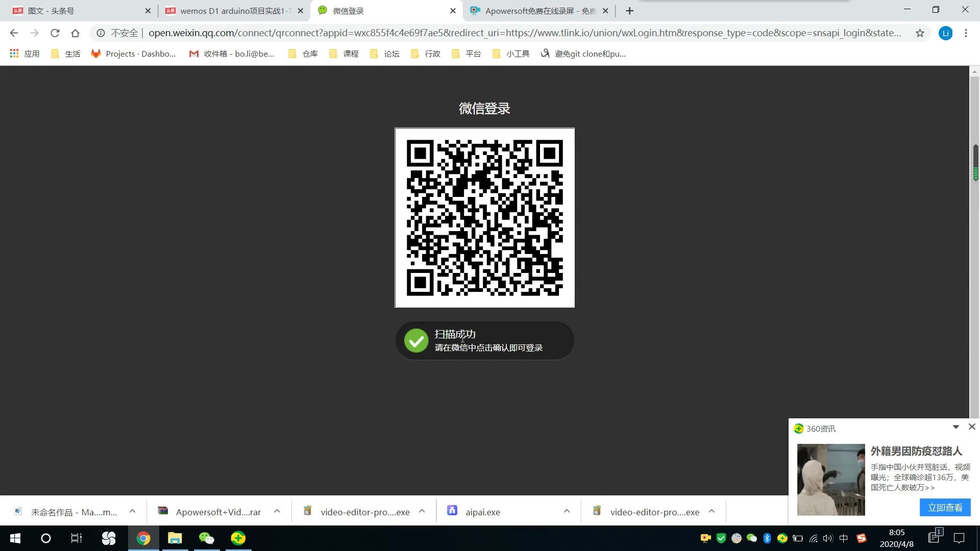This screenshot has height=551, width=980.
Task: Open File Explorer from the taskbar
Action: click(x=175, y=538)
